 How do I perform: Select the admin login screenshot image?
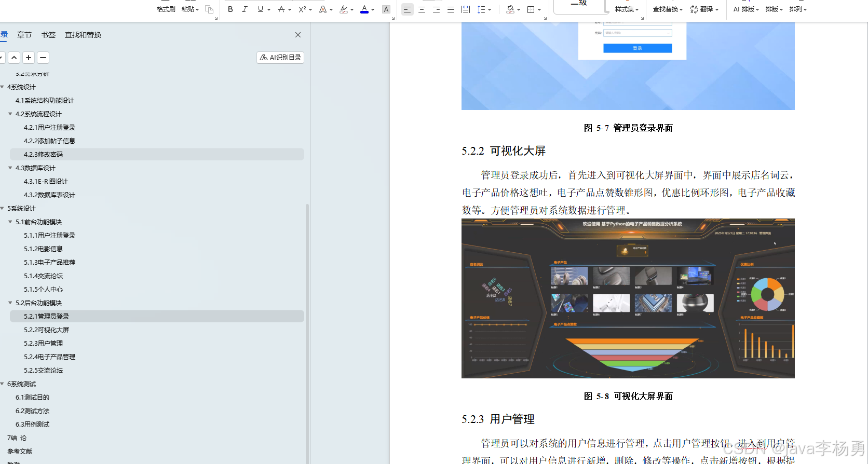[x=628, y=66]
